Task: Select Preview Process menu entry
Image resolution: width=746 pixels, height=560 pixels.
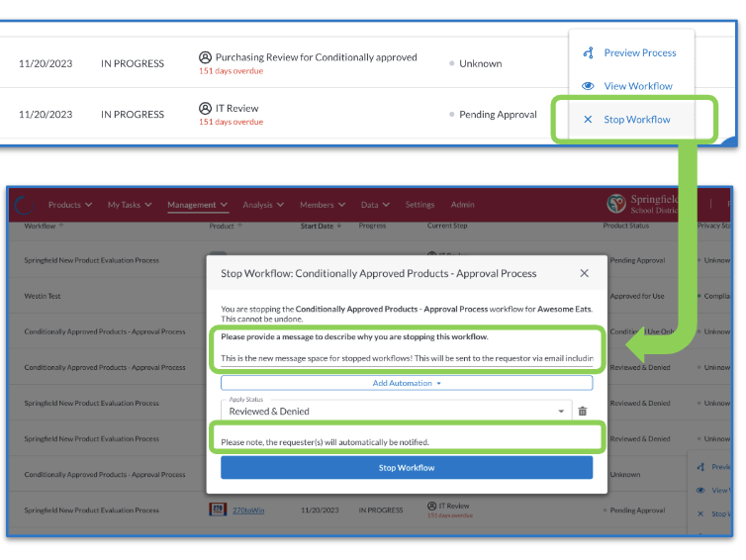Action: pyautogui.click(x=631, y=52)
